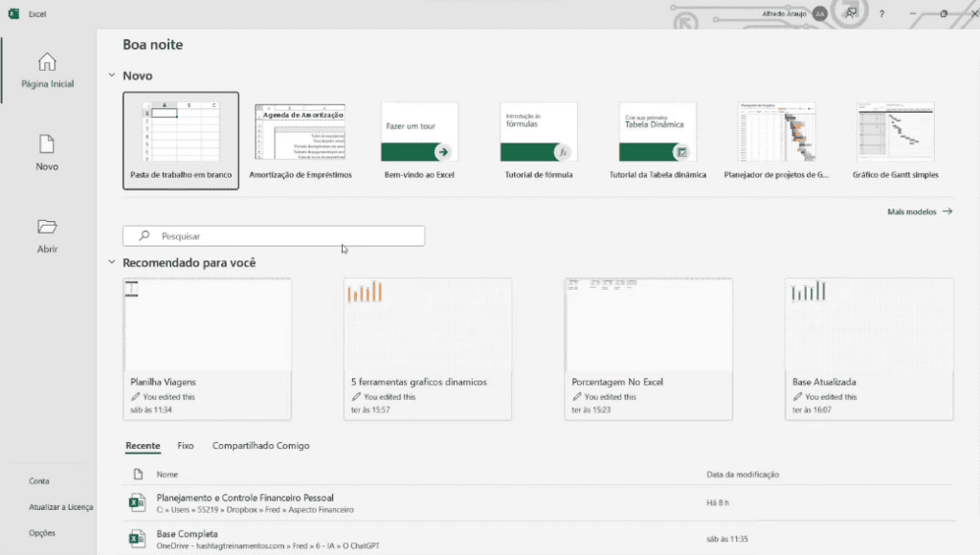Switch to the Compartilhado Comigo tab

(x=260, y=446)
